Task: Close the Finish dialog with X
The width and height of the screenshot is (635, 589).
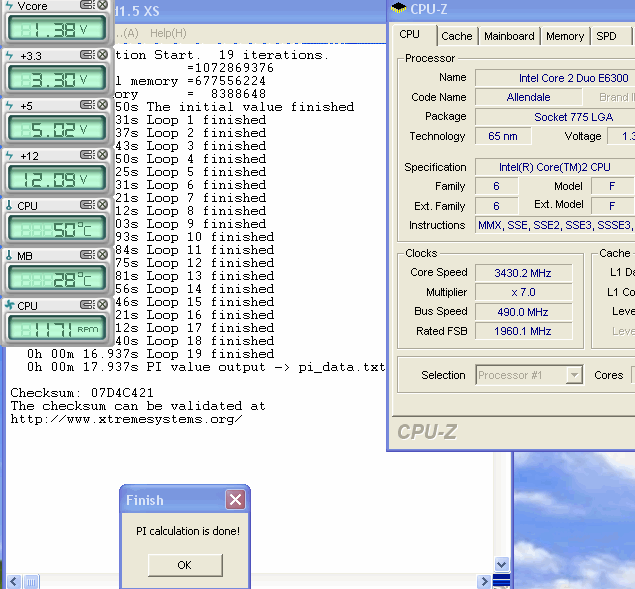Action: point(235,500)
